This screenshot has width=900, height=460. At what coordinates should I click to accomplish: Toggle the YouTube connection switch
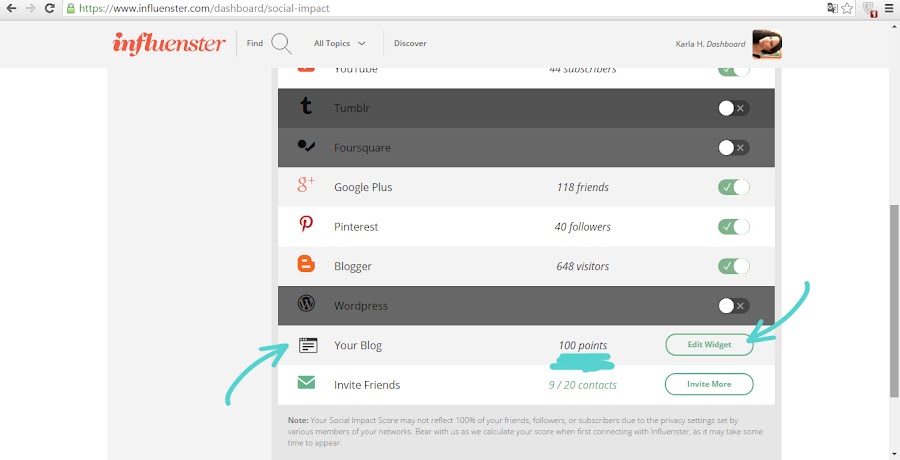point(734,71)
